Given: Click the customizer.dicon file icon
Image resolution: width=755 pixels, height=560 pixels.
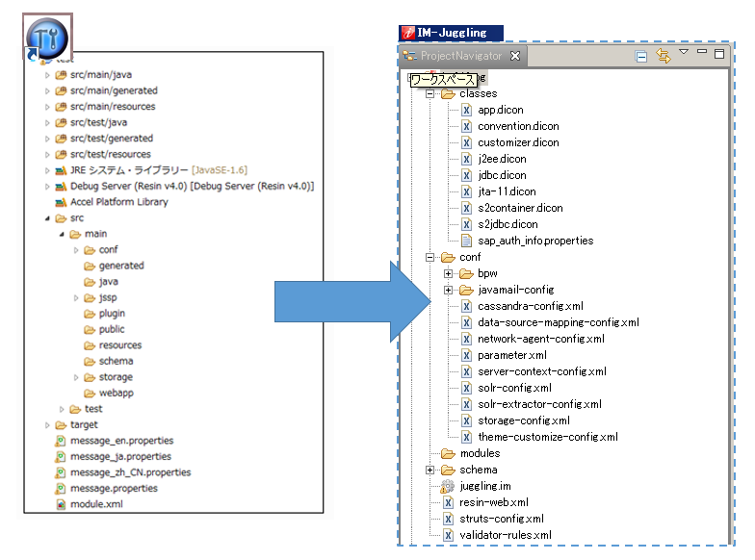Looking at the screenshot, I should (466, 142).
